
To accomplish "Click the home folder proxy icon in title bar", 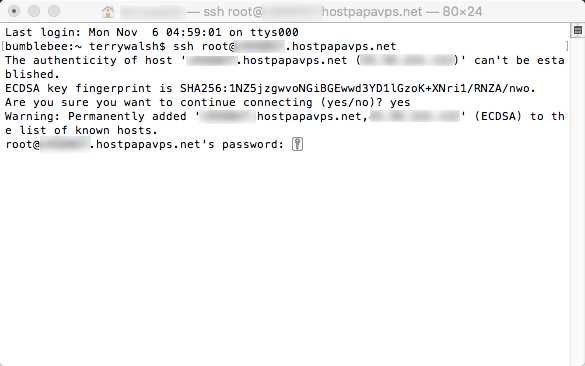I will tap(108, 12).
